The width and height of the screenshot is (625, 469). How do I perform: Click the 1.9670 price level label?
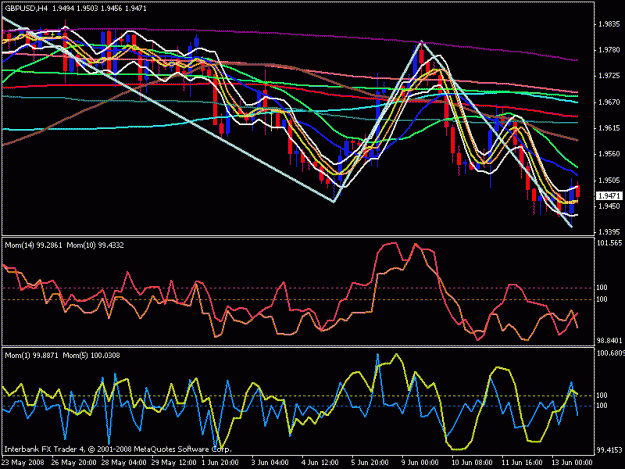(x=609, y=102)
